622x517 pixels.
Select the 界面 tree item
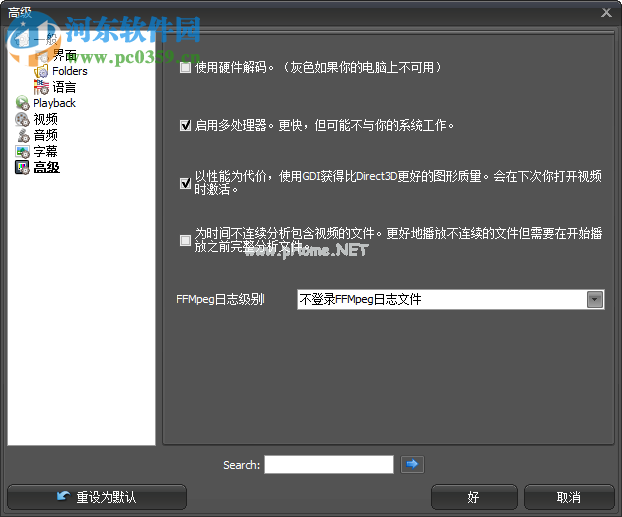[x=65, y=55]
